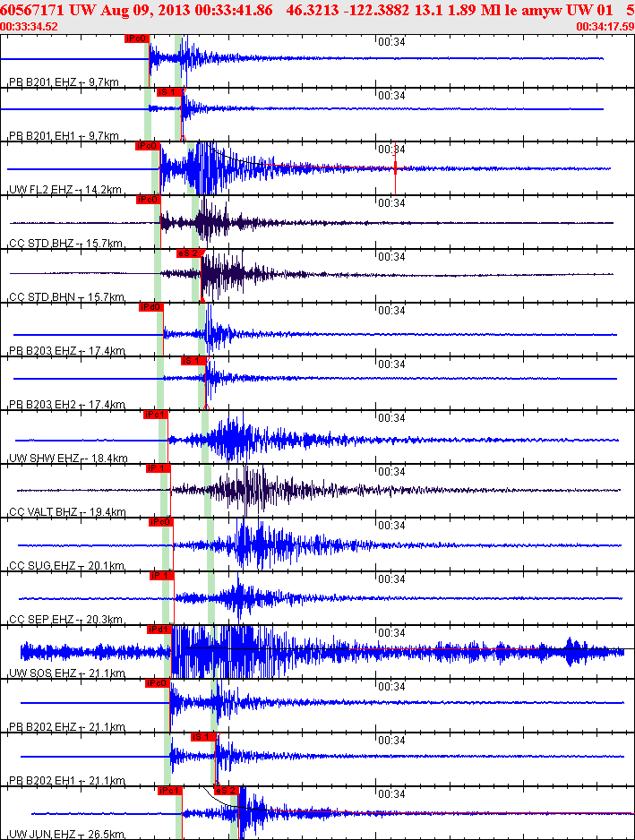Click the 'PB B201 EH1 - 9.7km' channel label
The image size is (635, 840).
pos(64,135)
